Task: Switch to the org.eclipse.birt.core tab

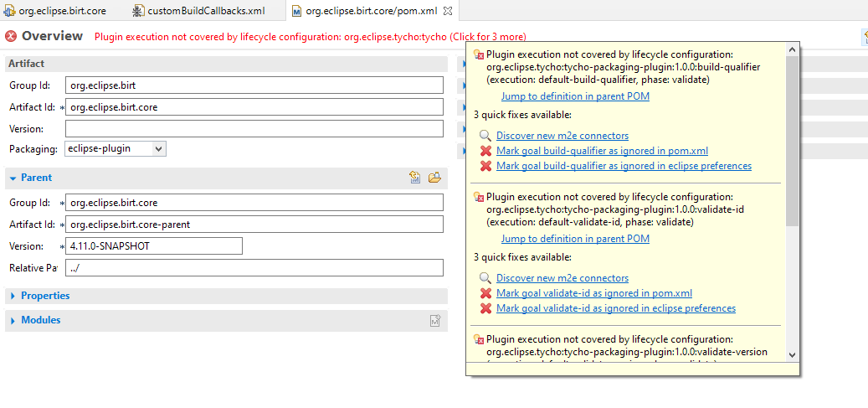Action: [61, 11]
